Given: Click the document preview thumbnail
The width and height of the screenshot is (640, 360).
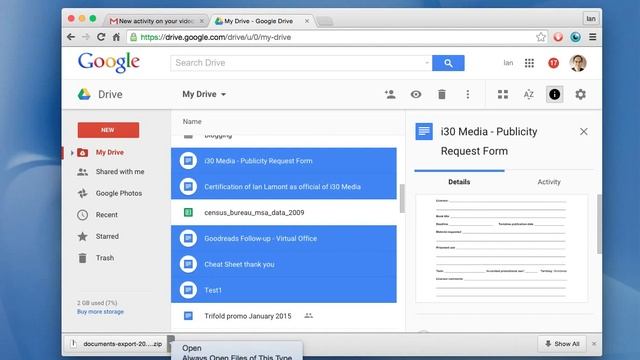Looking at the screenshot, I should [x=502, y=249].
